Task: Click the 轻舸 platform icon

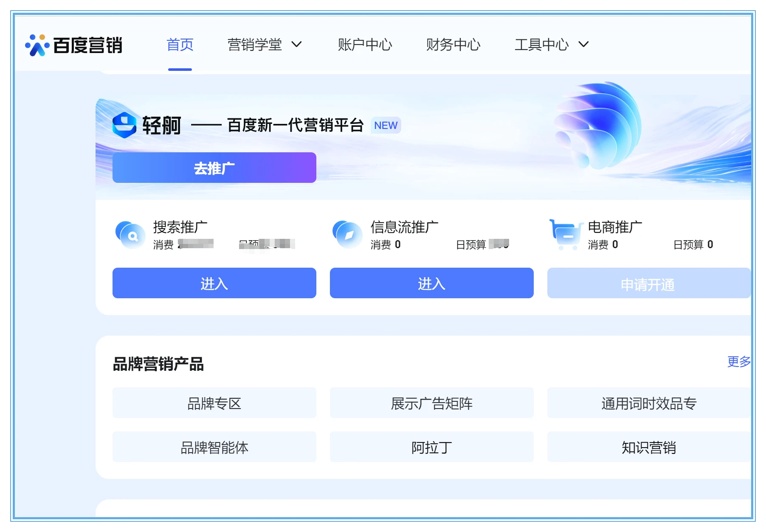Action: [x=124, y=125]
